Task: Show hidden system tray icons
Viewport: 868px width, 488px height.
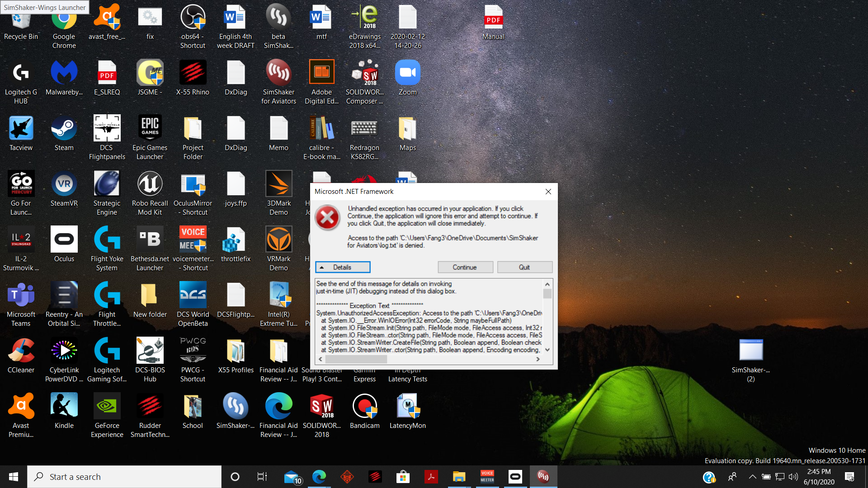Action: click(x=752, y=477)
